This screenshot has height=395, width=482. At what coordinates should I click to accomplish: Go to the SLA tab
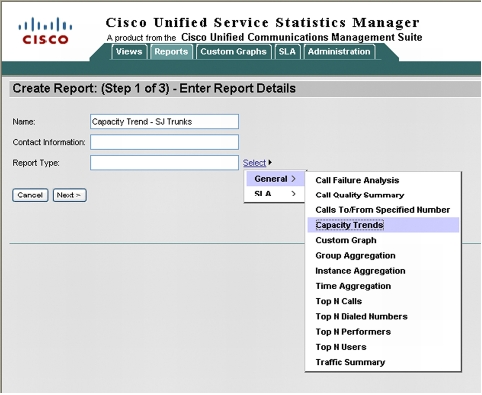coord(287,52)
